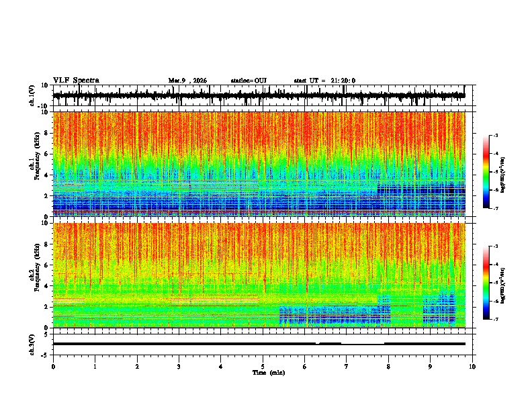Click the 2 kHz tick on ch.2 frequency axis

47,307
